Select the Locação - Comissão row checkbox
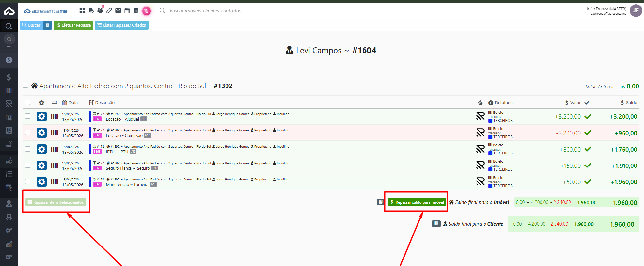The image size is (644, 266). pyautogui.click(x=28, y=132)
